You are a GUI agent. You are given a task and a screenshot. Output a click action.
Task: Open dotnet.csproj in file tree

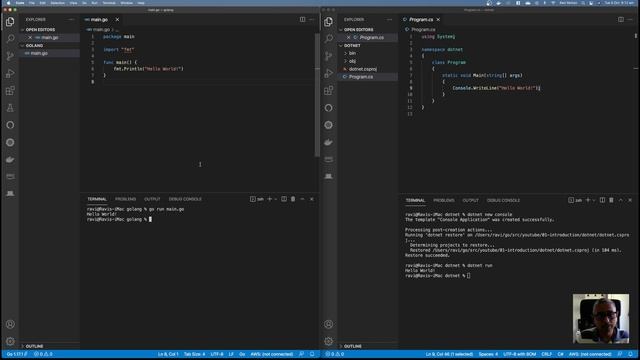(362, 69)
